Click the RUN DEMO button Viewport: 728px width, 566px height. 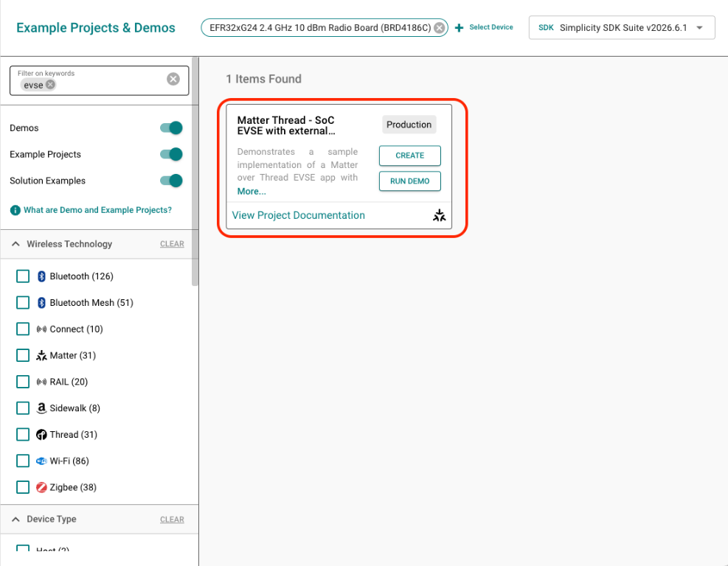410,181
